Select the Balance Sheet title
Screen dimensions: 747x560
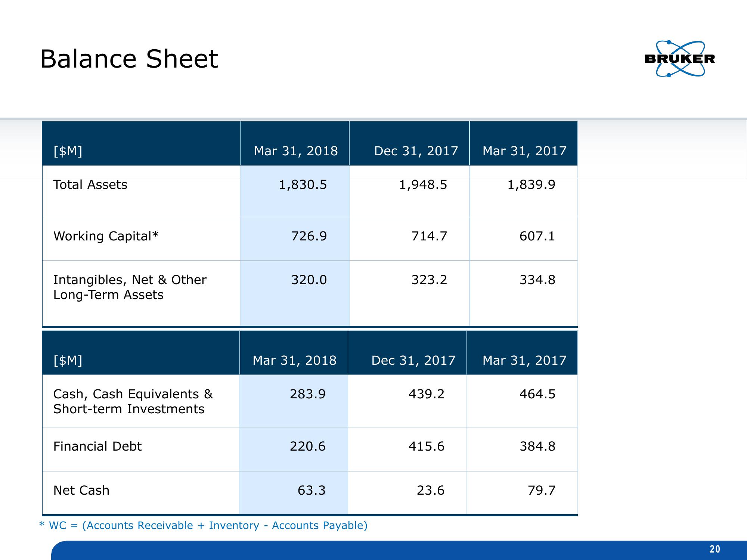pos(129,59)
